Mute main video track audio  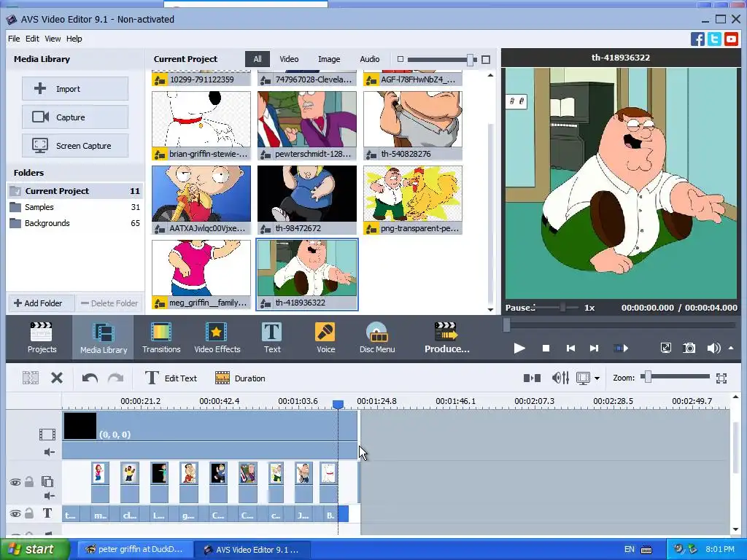49,452
